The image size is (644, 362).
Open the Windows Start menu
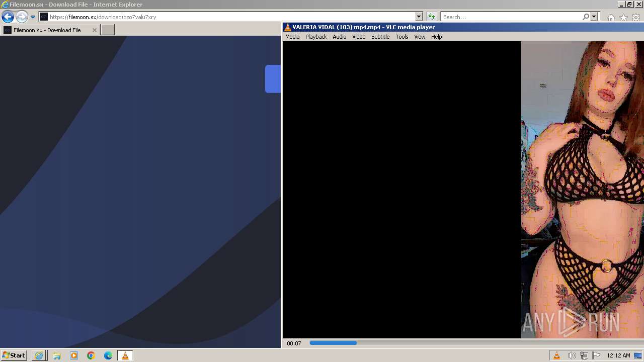pos(14,355)
